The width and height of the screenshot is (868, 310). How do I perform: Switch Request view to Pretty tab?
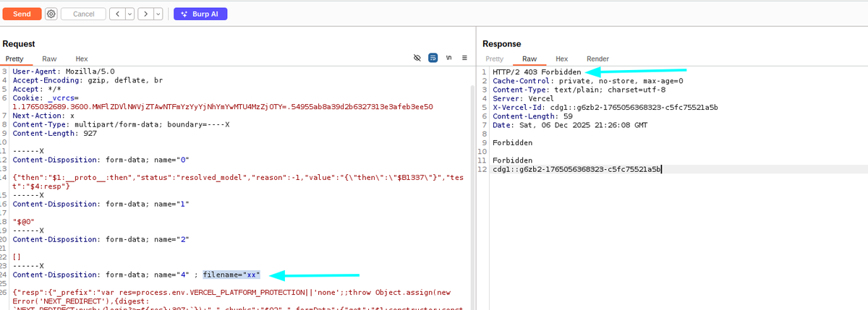[x=15, y=59]
